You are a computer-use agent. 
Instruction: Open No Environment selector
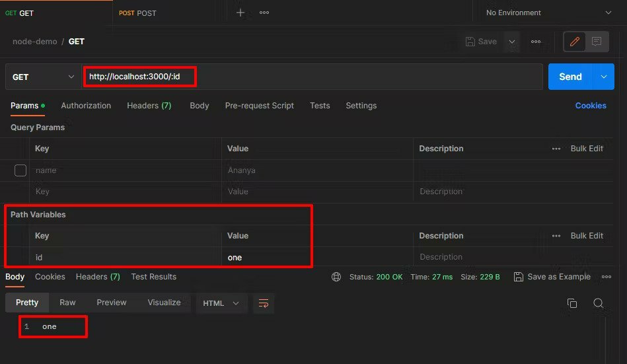pos(548,13)
